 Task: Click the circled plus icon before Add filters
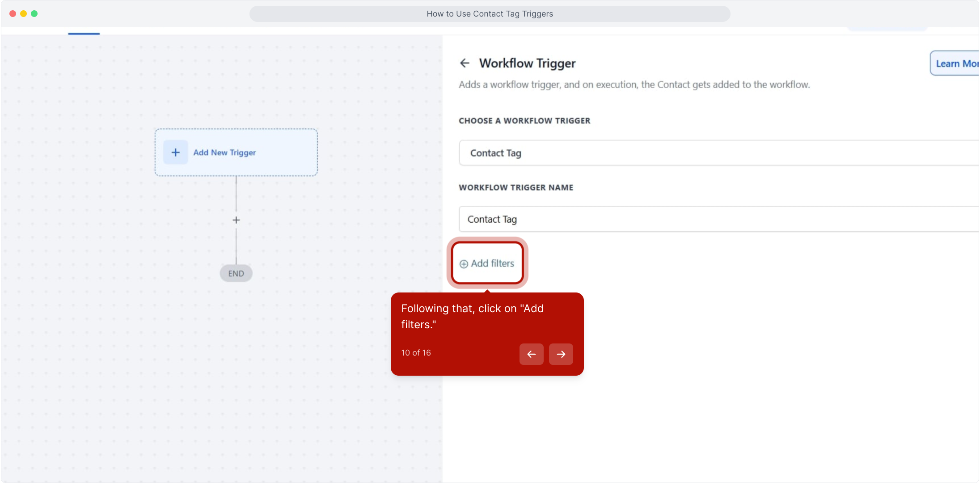[x=464, y=264]
